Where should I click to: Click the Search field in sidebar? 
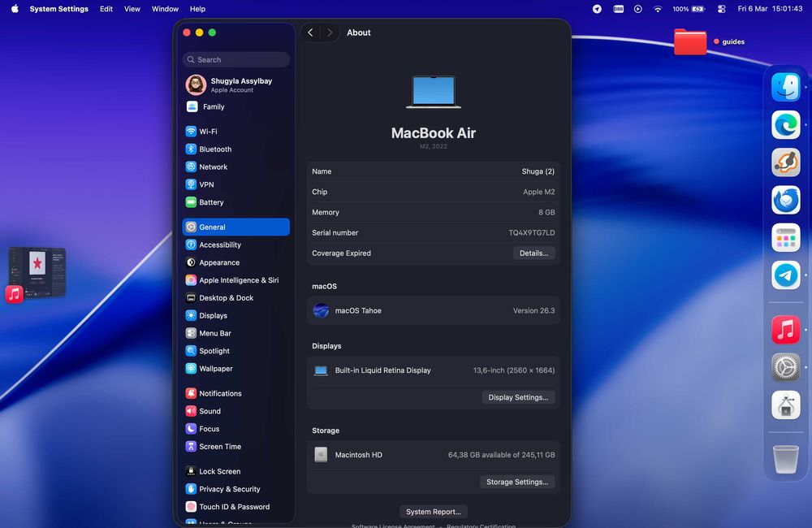coord(235,59)
